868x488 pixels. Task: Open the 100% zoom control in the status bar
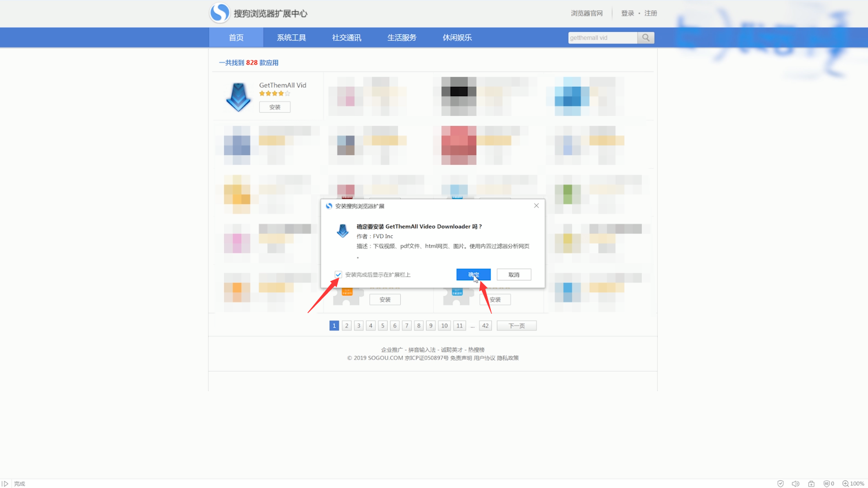pos(853,484)
